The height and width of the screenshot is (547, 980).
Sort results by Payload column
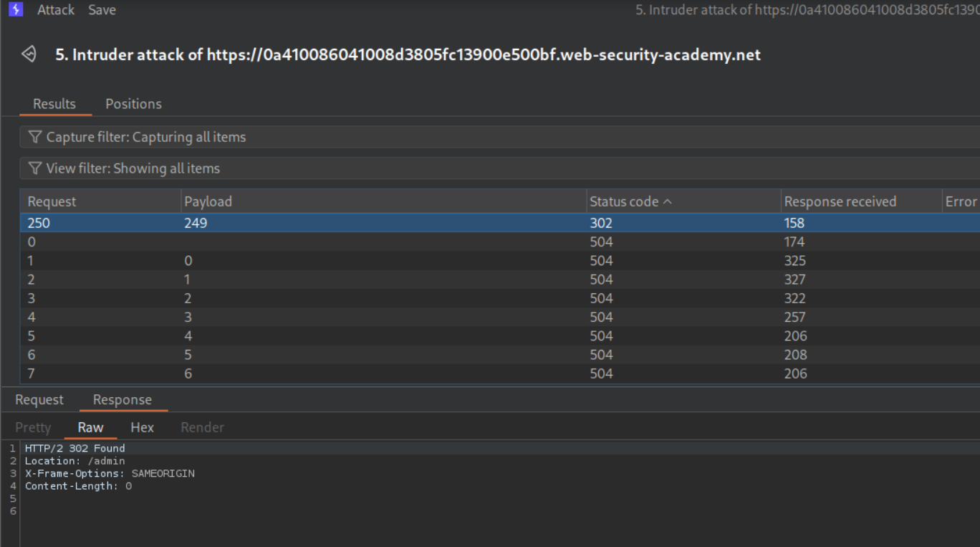point(208,201)
